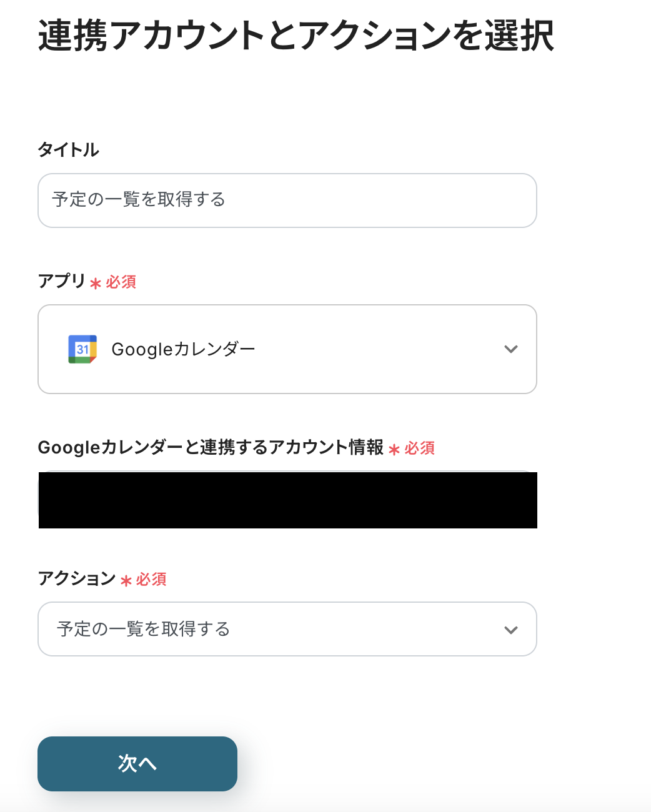Click the 必須 tag next to アクション
This screenshot has height=812, width=651.
[151, 580]
